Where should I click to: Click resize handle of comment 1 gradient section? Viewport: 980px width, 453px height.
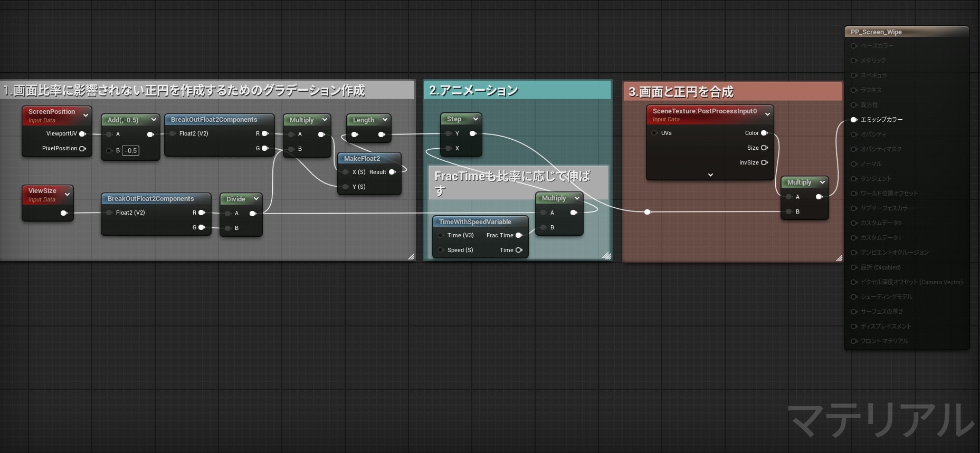pos(411,257)
